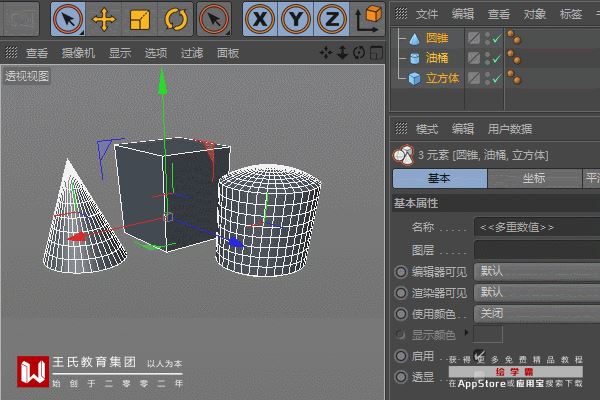Expand 显示颜色 triangle arrow
Screen dimensions: 600x400
point(466,332)
